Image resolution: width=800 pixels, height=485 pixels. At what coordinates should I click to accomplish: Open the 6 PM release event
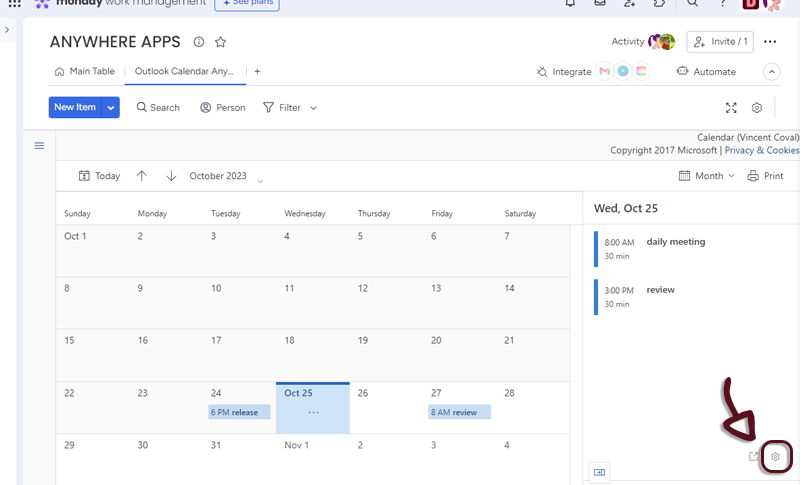(x=239, y=412)
